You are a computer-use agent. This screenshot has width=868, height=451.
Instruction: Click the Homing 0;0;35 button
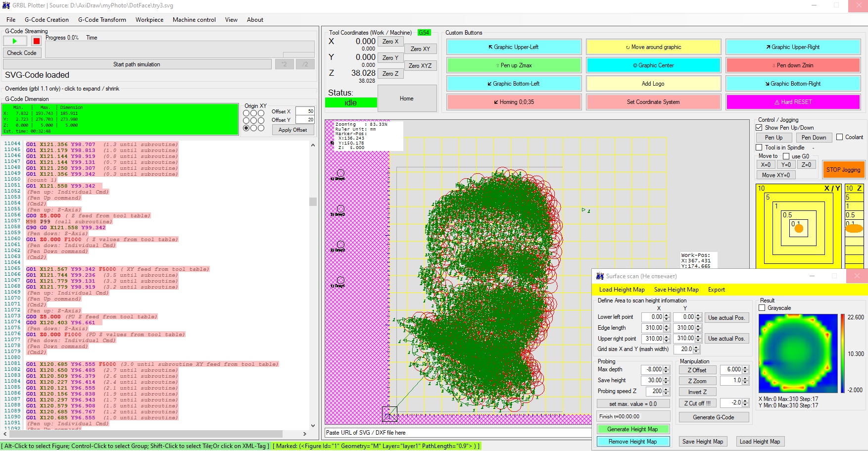coord(514,102)
